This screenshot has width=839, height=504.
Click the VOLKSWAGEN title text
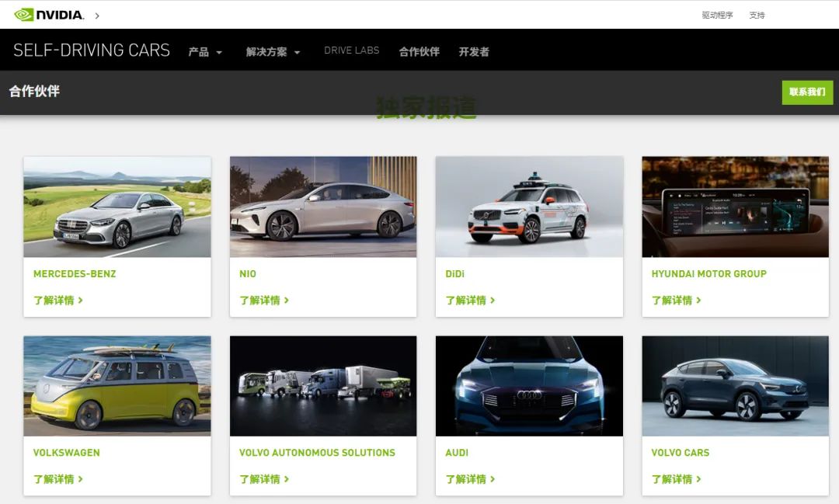point(66,453)
